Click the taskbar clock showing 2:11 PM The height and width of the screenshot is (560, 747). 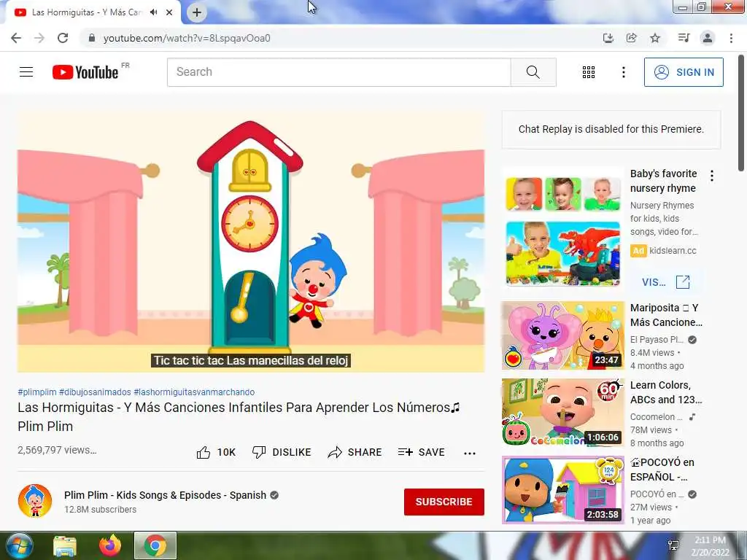[710, 546]
